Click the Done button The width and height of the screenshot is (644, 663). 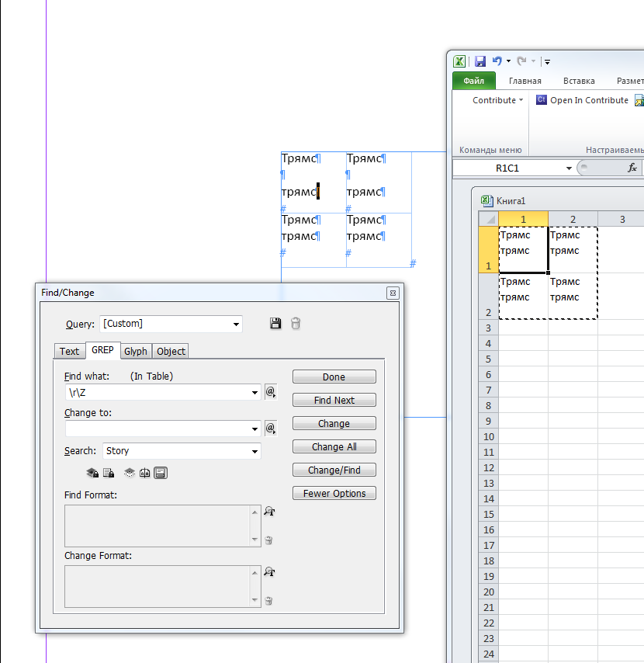pyautogui.click(x=334, y=377)
